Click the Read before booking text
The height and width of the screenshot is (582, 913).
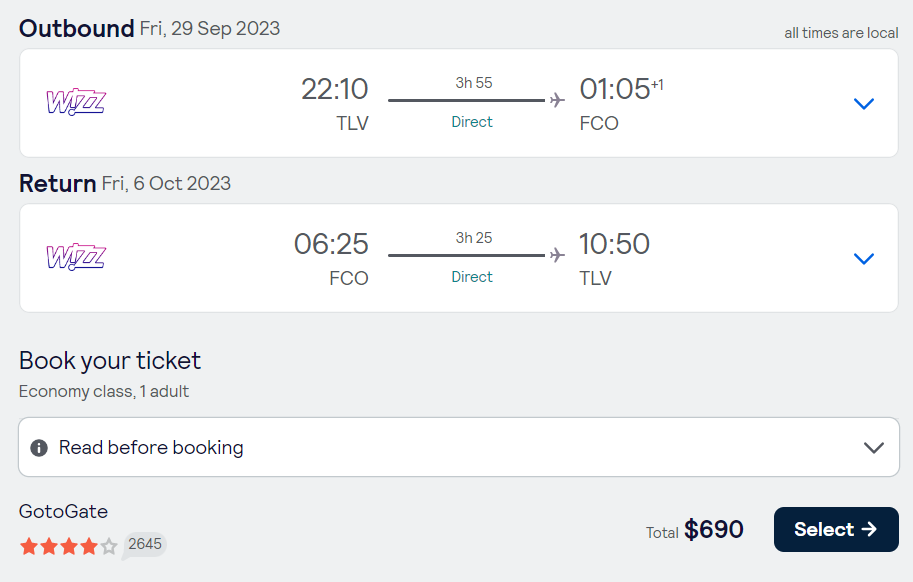pos(151,448)
